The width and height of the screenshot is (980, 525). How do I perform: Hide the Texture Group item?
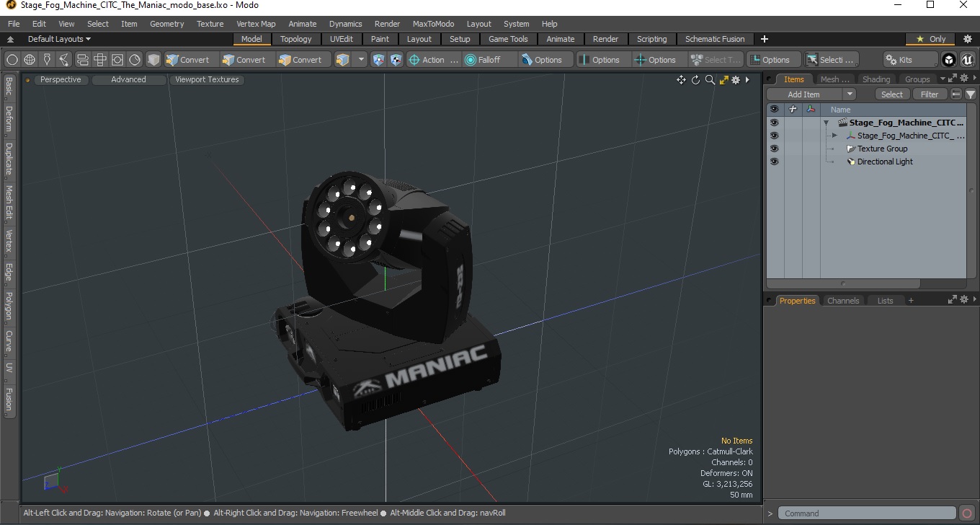tap(775, 149)
